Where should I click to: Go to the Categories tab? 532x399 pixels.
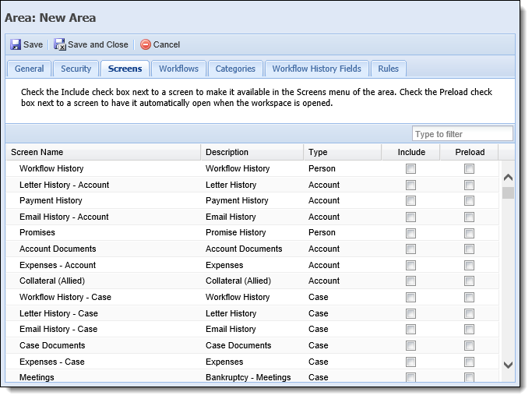click(x=235, y=69)
